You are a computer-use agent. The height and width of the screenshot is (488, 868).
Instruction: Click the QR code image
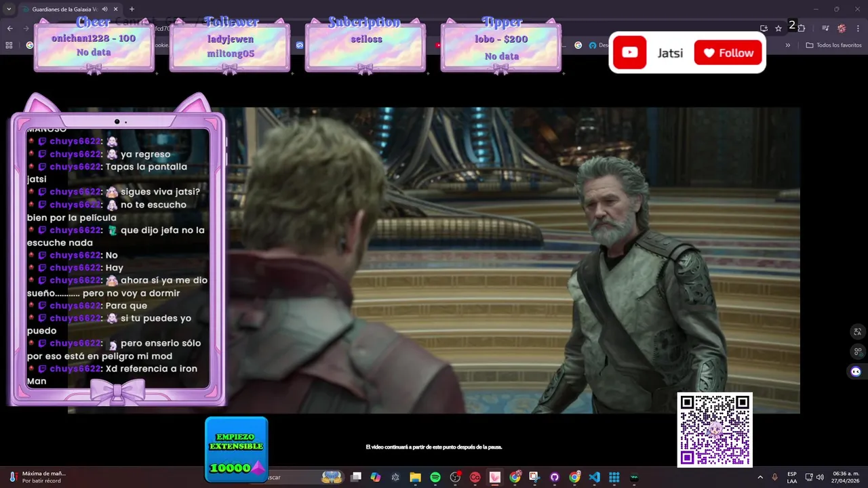(x=715, y=430)
